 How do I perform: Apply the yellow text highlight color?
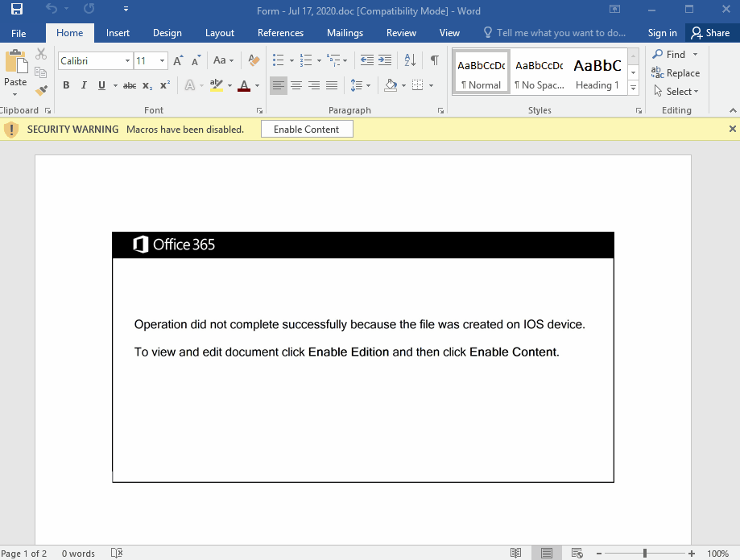click(216, 85)
